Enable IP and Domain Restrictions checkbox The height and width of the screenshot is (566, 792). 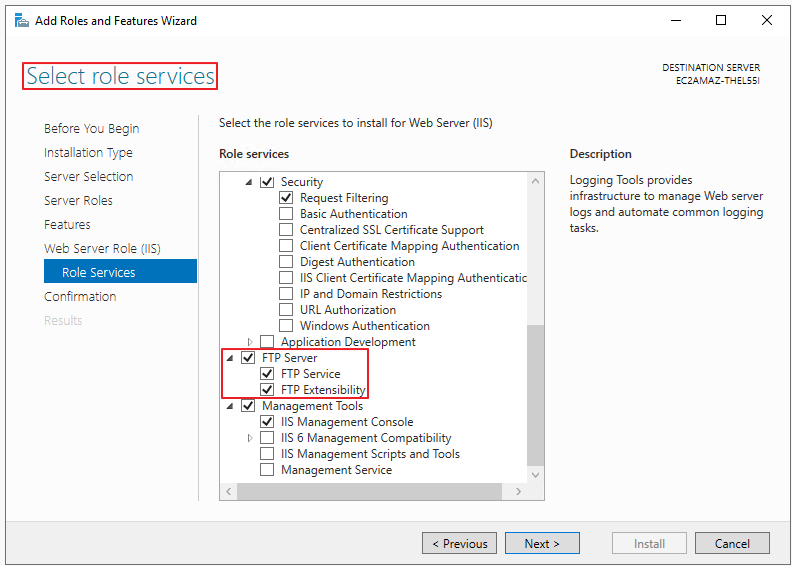tap(286, 294)
